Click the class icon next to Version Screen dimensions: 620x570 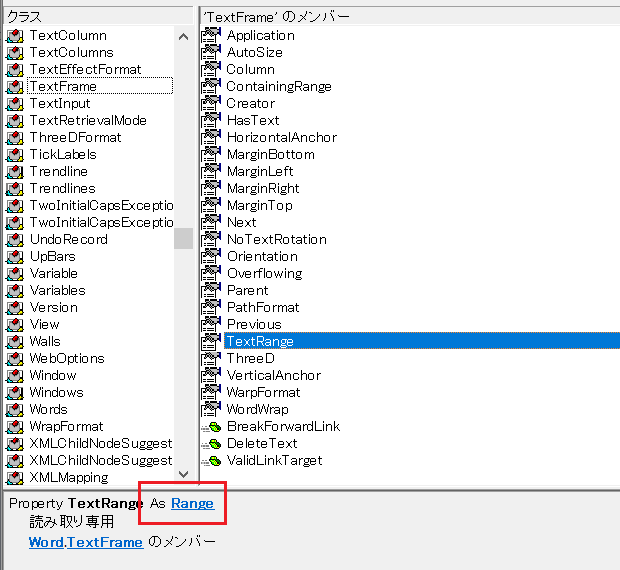pos(15,308)
